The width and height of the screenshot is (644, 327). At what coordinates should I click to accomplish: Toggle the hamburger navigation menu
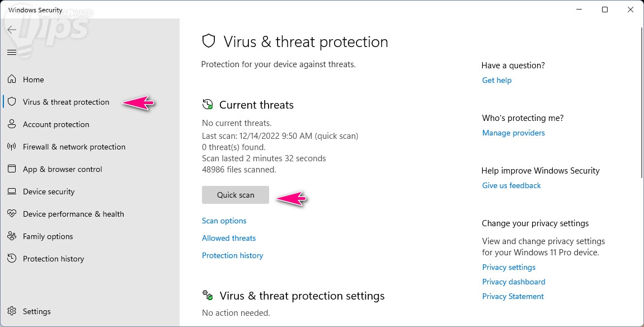point(12,52)
